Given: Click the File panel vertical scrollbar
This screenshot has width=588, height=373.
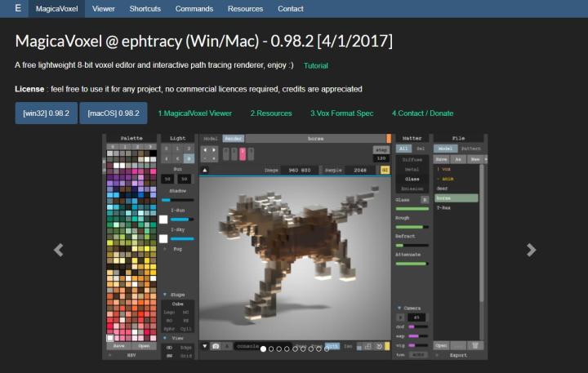Looking at the screenshot, I should click(482, 233).
